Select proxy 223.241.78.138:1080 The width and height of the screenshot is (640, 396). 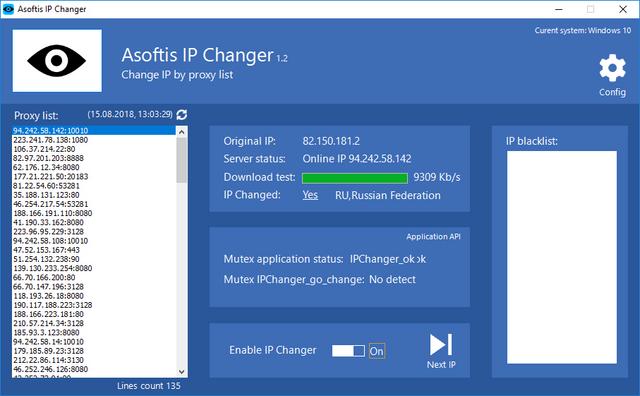coord(94,140)
